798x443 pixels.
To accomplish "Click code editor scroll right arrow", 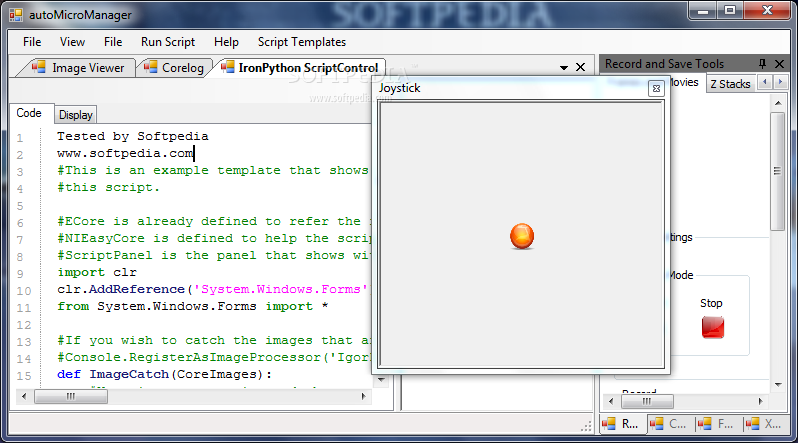I will tap(363, 396).
